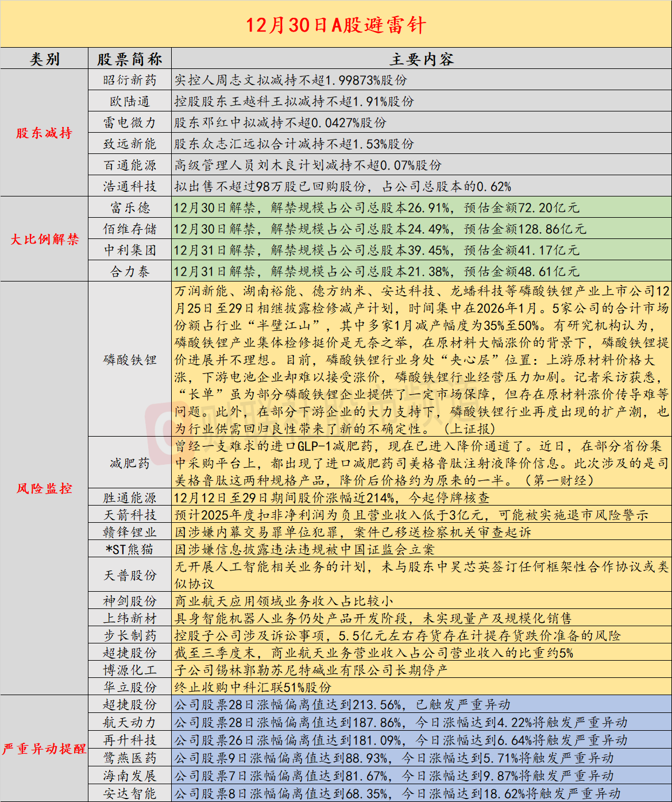Click the 中利集团 unlock detail with 41.17亿元
The image size is (672, 802).
[377, 250]
